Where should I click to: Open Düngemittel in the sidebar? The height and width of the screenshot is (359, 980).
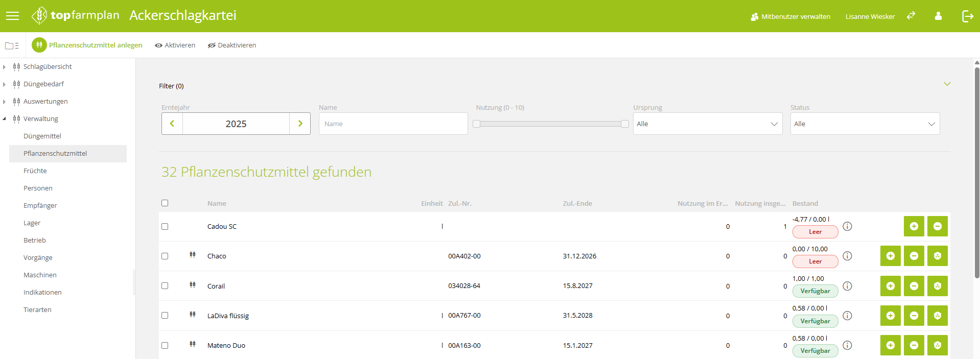point(42,136)
